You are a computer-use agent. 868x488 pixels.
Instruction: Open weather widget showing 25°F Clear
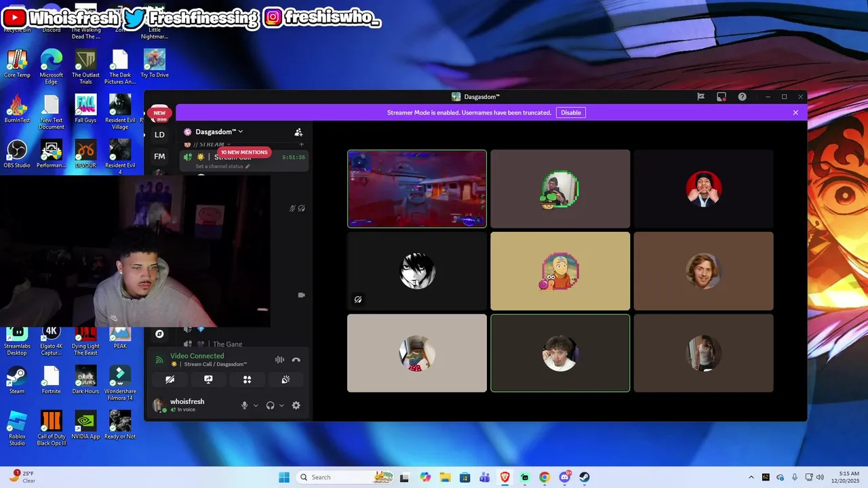pyautogui.click(x=22, y=477)
